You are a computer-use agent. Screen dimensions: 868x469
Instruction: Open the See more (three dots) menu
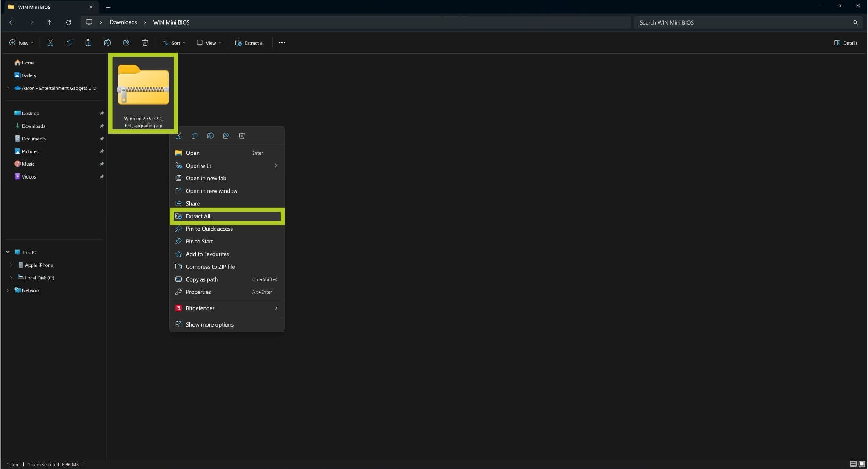coord(282,43)
